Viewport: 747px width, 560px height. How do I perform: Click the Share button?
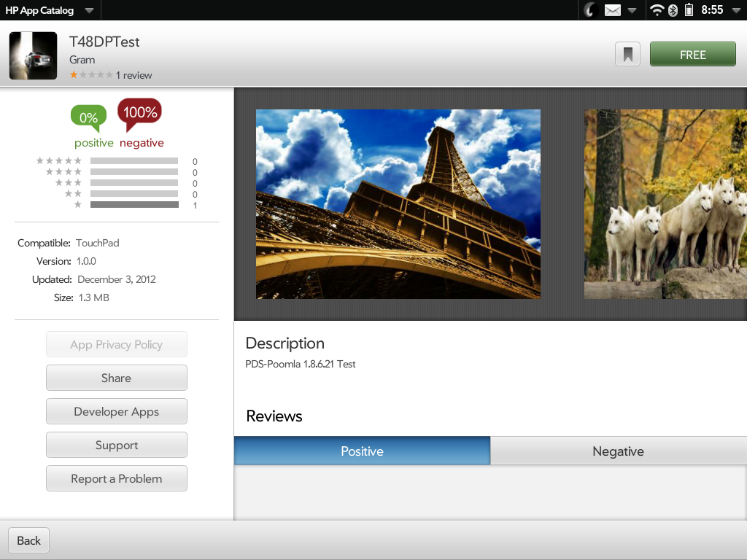pos(117,378)
